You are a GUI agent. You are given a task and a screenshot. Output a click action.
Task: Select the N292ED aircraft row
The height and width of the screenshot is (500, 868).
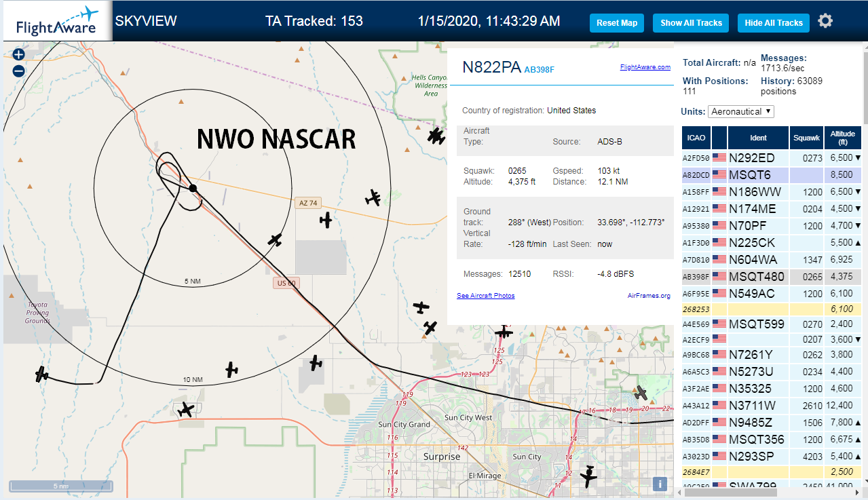772,158
